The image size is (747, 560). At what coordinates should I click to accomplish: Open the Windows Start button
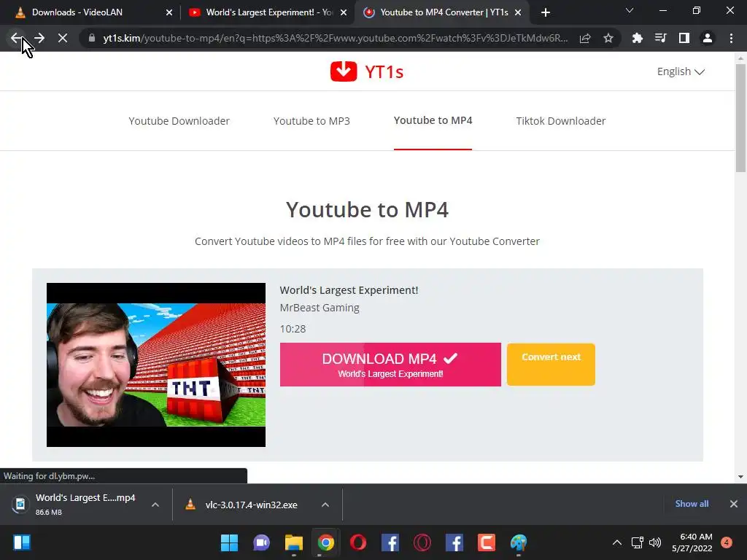(229, 542)
